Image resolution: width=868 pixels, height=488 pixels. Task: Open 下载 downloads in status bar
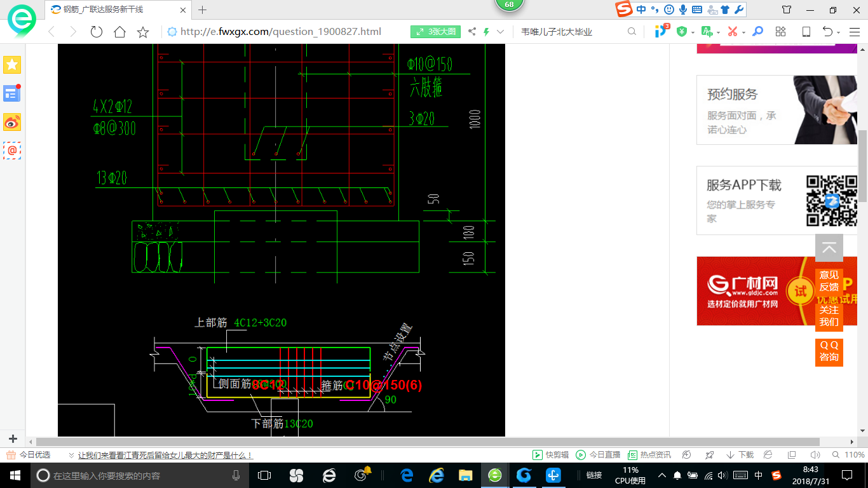741,455
